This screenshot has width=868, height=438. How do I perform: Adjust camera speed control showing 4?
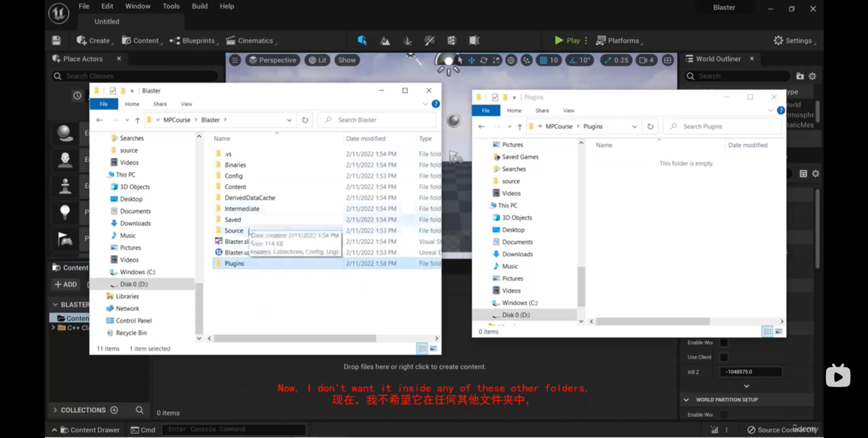click(x=647, y=60)
